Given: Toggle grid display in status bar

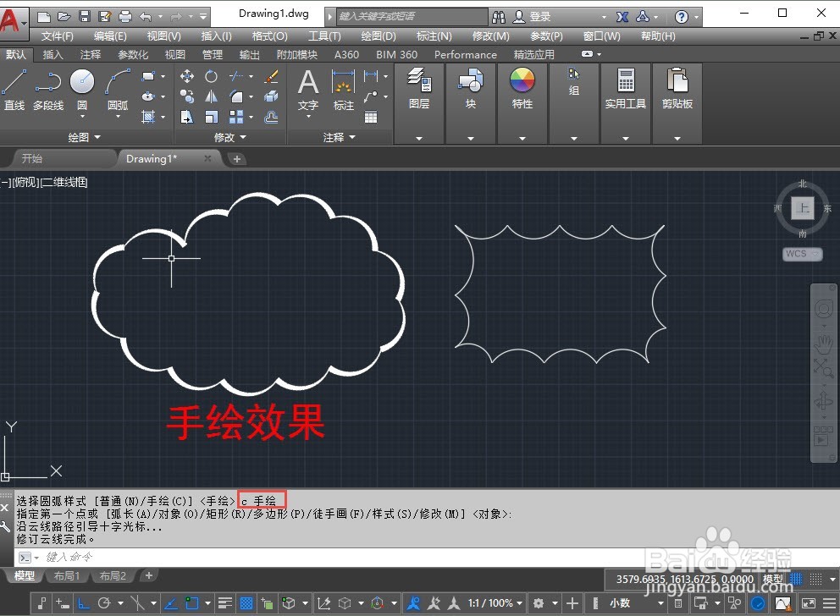Looking at the screenshot, I should click(x=797, y=579).
